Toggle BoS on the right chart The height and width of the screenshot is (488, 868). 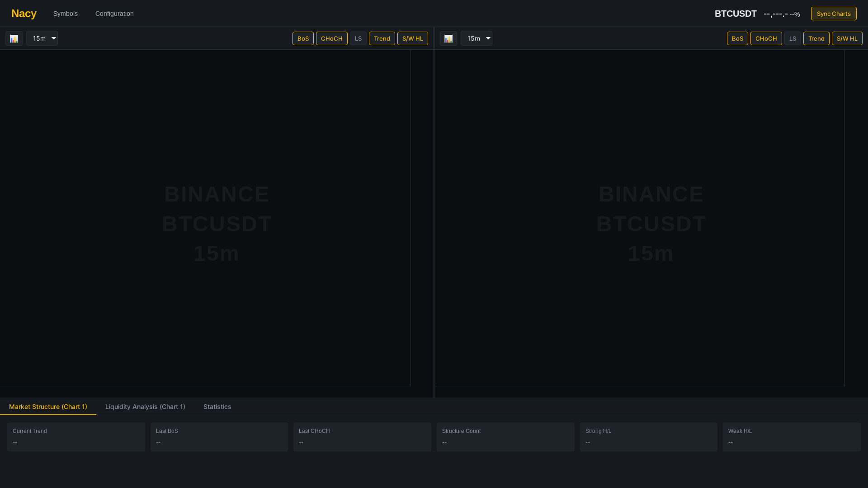pyautogui.click(x=737, y=38)
